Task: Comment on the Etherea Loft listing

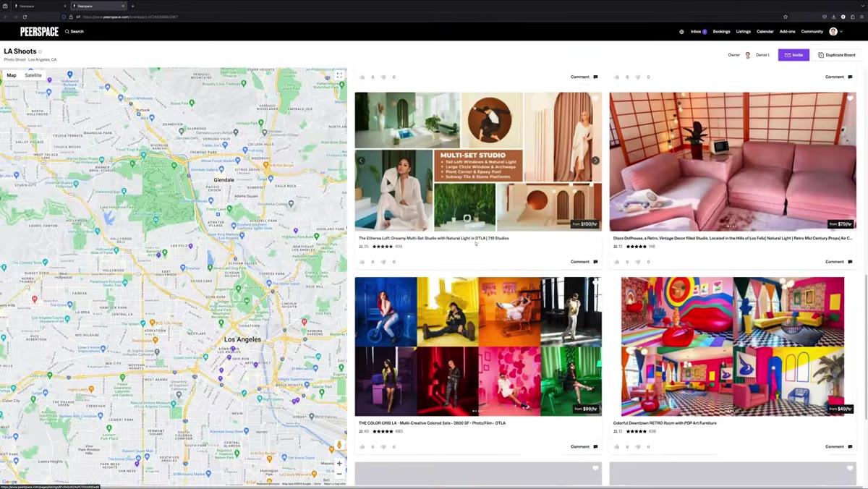Action: click(x=584, y=262)
